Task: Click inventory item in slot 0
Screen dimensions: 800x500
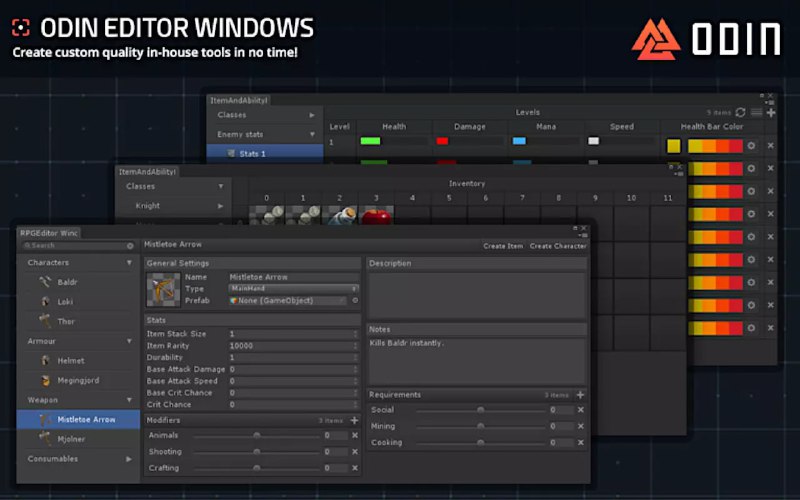Action: 266,215
